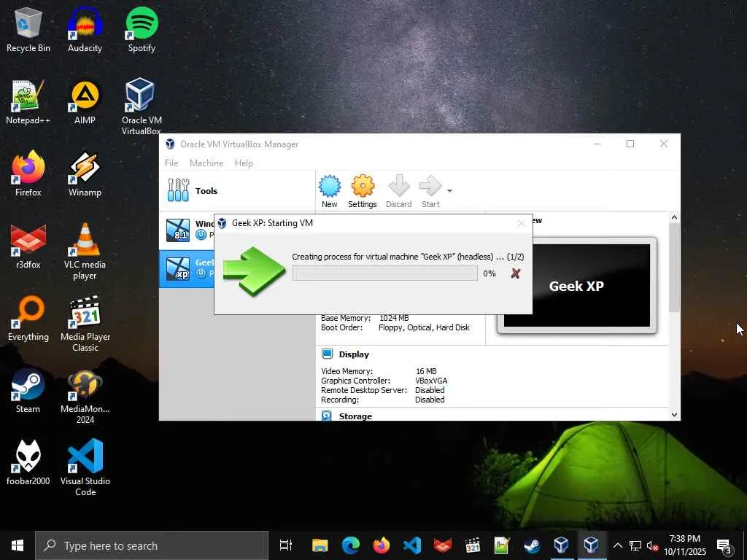This screenshot has height=560, width=747.
Task: Open Firefox from the taskbar
Action: coord(381,545)
